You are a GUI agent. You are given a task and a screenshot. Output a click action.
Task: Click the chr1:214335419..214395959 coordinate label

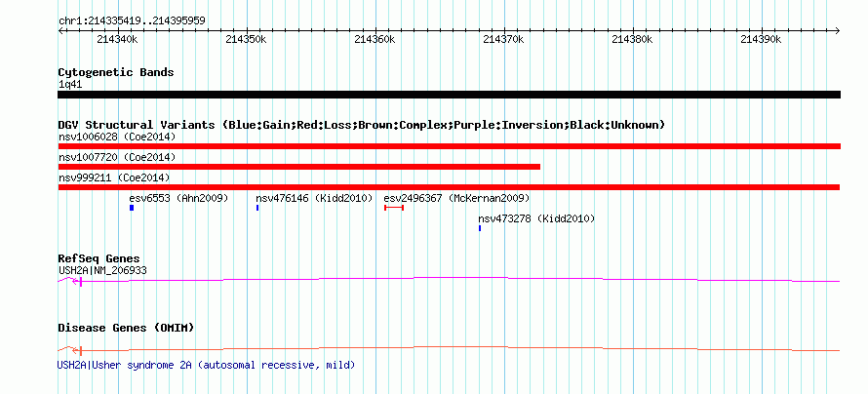point(132,21)
